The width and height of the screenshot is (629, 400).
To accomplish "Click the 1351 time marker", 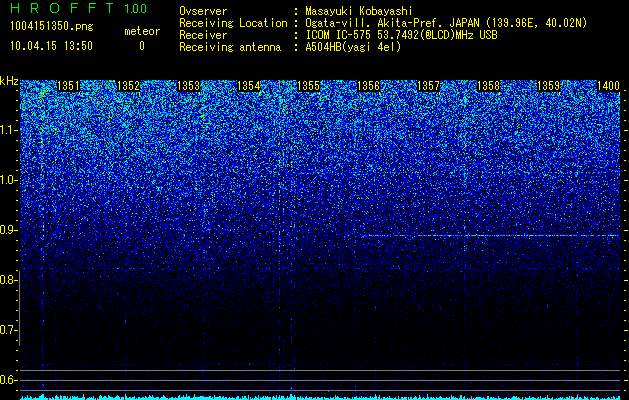I will pos(68,86).
